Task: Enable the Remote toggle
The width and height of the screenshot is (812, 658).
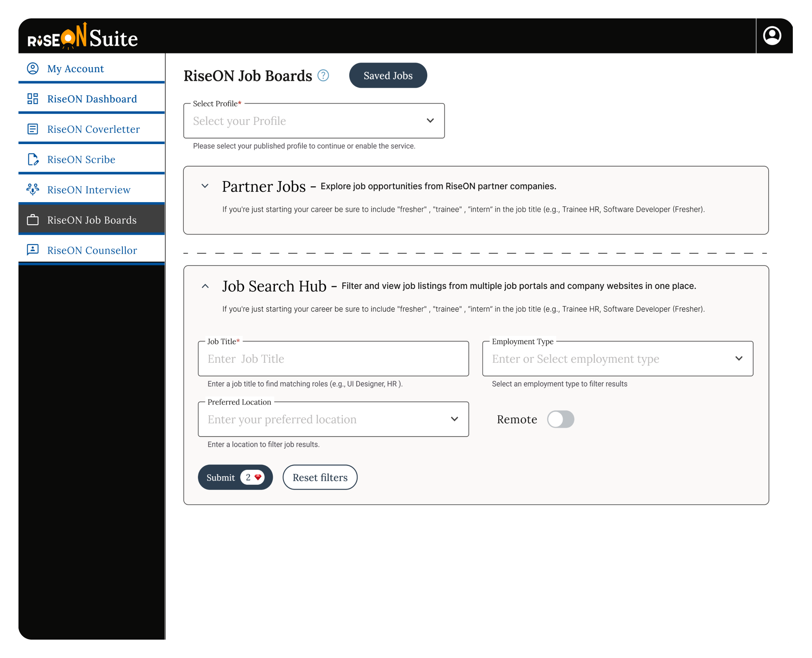Action: coord(561,419)
